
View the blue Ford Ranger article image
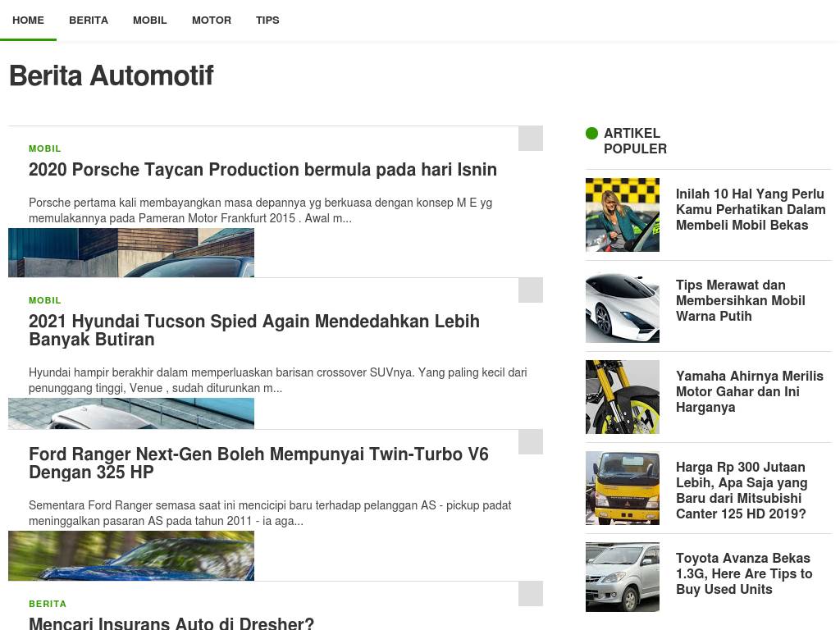131,555
